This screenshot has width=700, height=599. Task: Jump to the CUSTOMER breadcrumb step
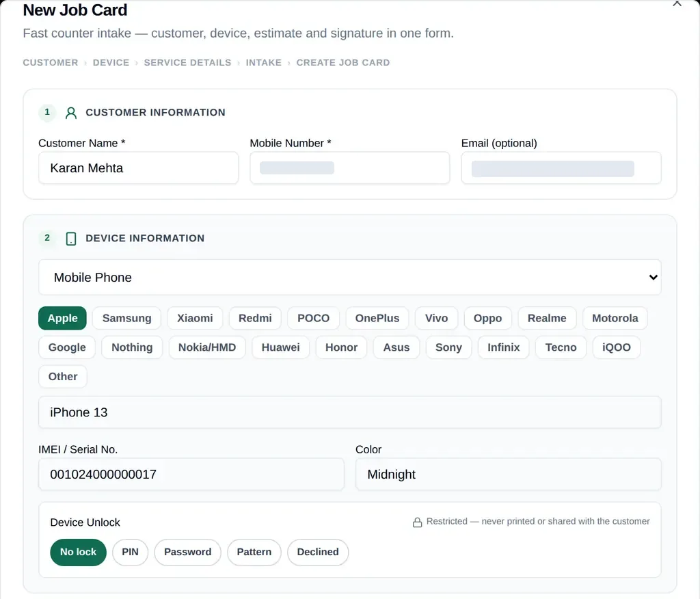51,62
